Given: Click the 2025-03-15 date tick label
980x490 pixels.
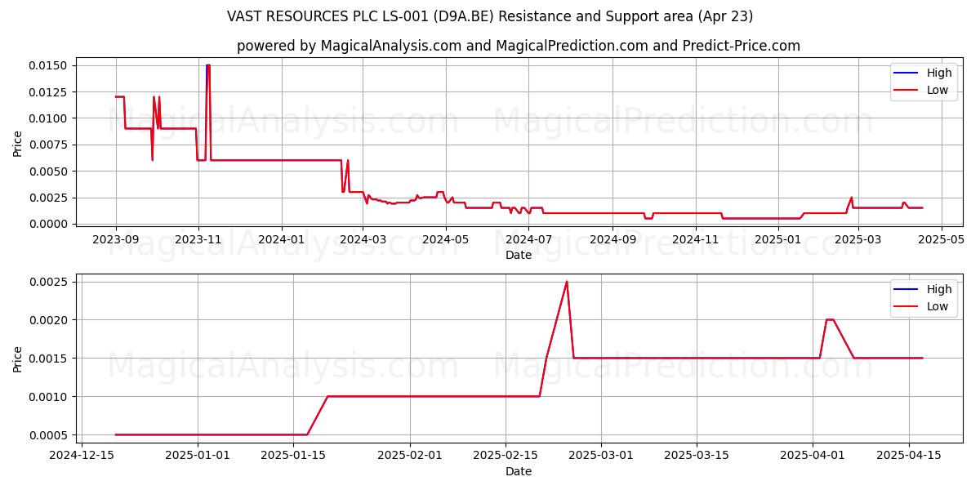Looking at the screenshot, I should pos(697,456).
